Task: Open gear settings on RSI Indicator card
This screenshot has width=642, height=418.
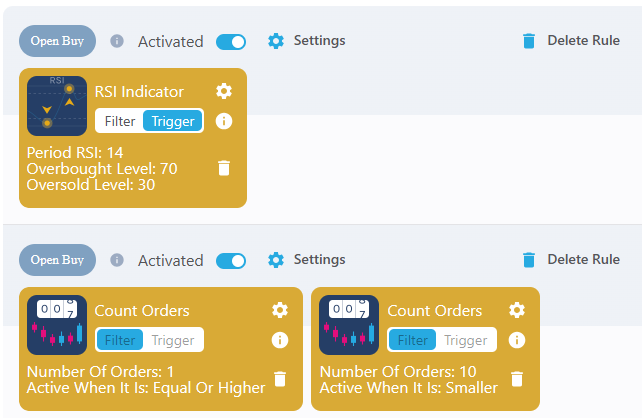Action: [x=224, y=91]
